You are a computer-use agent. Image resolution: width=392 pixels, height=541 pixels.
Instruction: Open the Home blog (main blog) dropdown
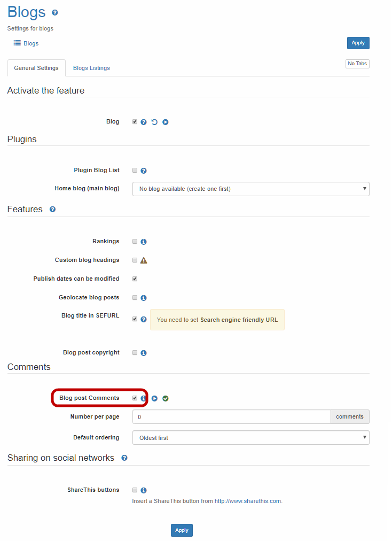pyautogui.click(x=250, y=189)
